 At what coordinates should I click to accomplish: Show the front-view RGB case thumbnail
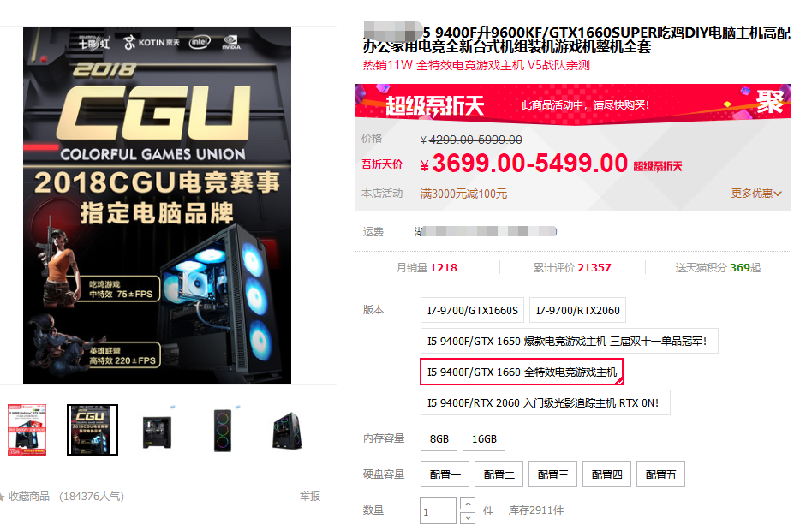pyautogui.click(x=223, y=430)
